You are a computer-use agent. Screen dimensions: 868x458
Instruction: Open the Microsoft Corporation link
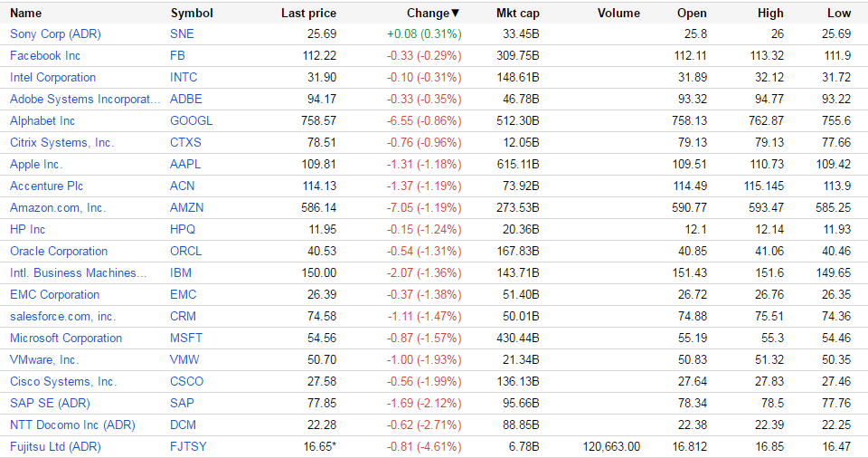click(66, 339)
